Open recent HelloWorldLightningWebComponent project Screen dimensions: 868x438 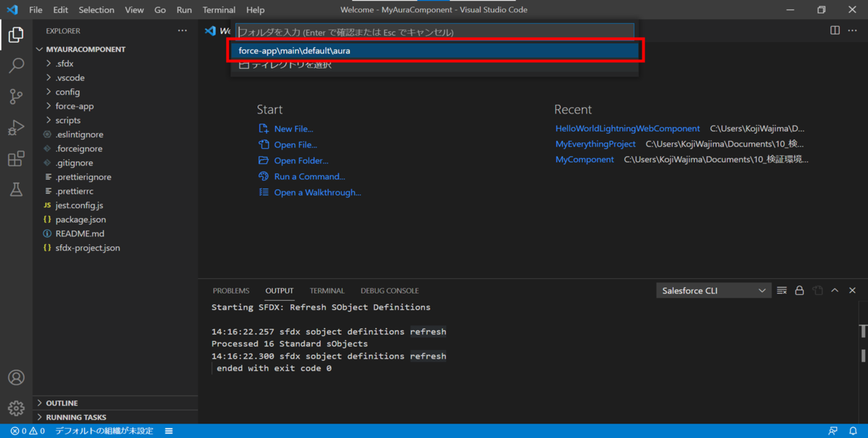point(628,128)
